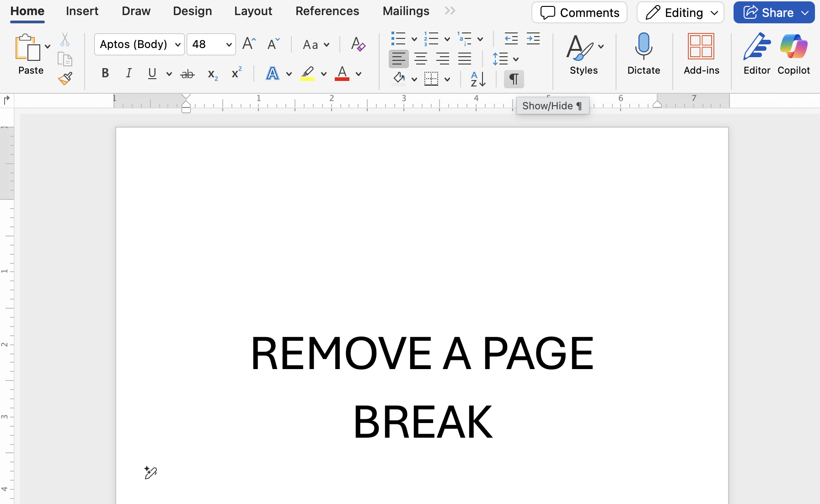Click the Share button
Screen dimensions: 820x504
[x=773, y=12]
